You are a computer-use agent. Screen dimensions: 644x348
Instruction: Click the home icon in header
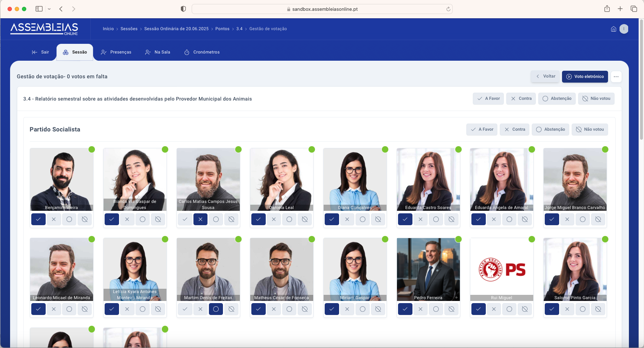point(613,29)
